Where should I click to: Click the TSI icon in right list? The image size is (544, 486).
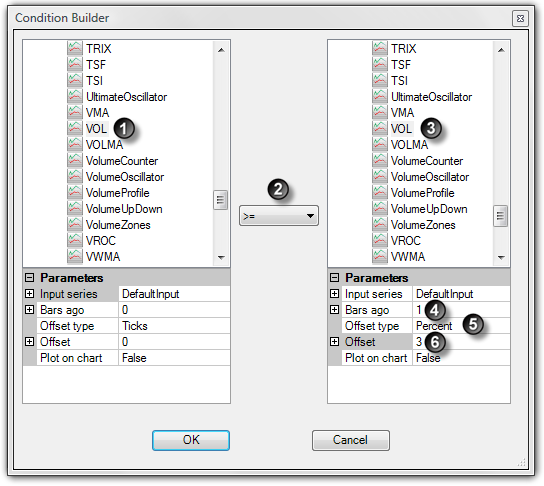point(380,80)
